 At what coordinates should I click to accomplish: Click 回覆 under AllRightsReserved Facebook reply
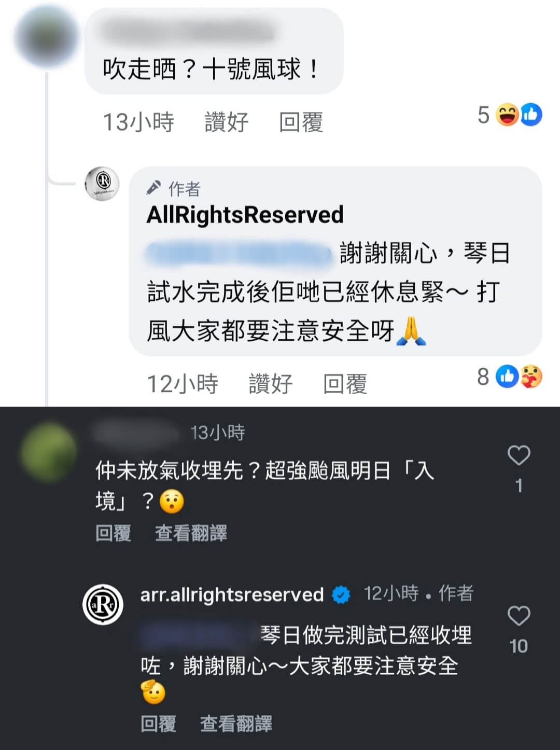pyautogui.click(x=345, y=384)
